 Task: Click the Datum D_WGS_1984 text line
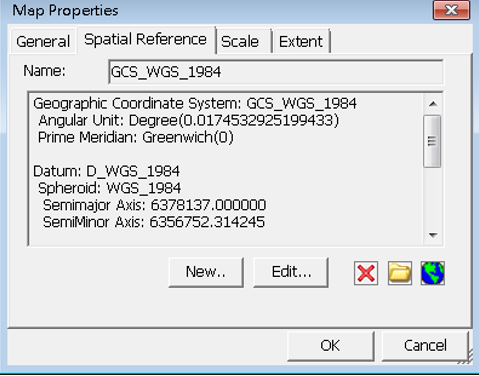(106, 171)
